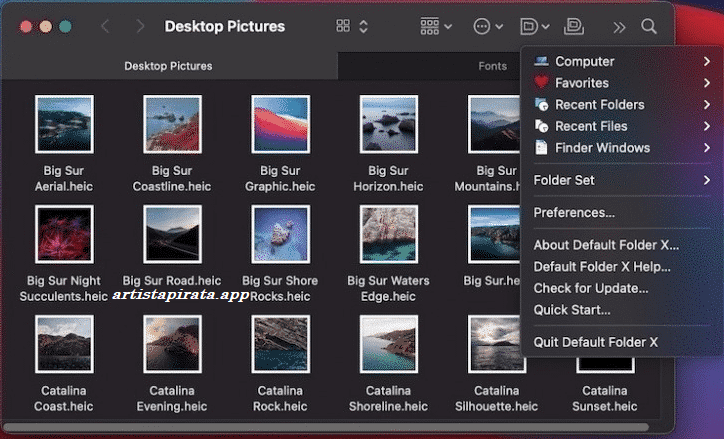Viewport: 724px width, 439px height.
Task: Go forward with the right chevron arrow
Action: pyautogui.click(x=140, y=26)
